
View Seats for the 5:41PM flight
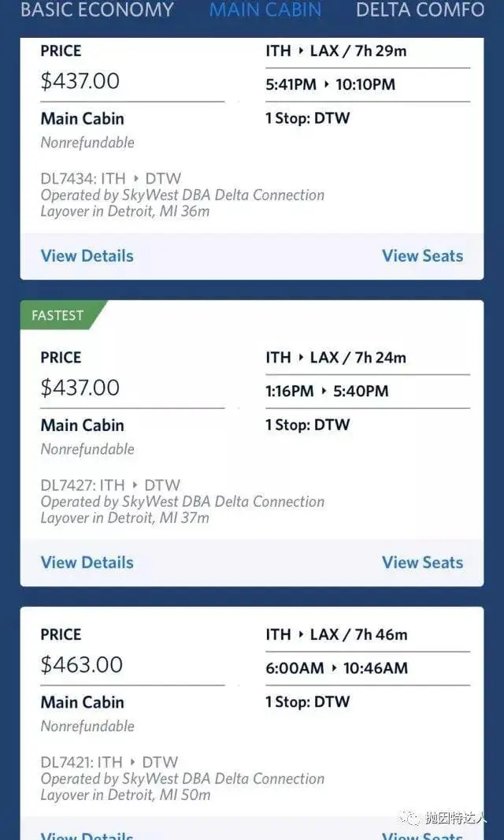point(422,255)
